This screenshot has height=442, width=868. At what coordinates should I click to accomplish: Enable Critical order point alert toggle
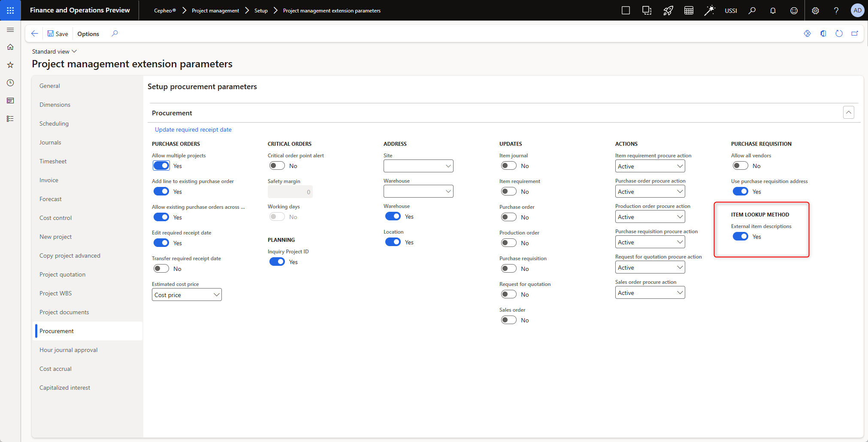coord(277,166)
